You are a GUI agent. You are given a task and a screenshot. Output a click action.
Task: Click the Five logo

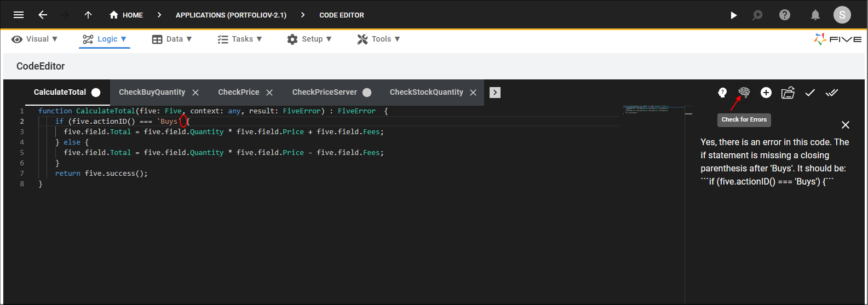[838, 39]
